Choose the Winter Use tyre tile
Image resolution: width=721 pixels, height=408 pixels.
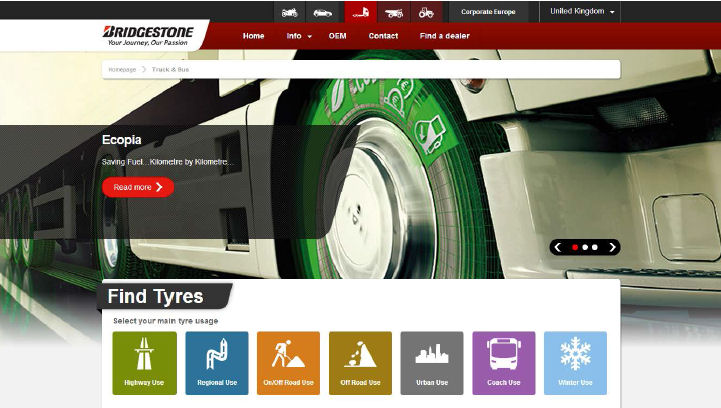(575, 363)
